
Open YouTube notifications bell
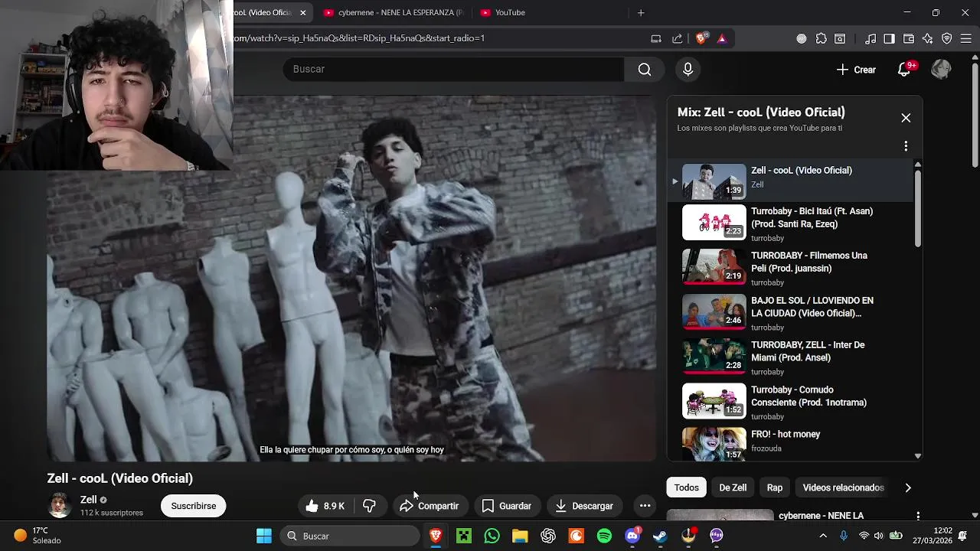click(904, 70)
